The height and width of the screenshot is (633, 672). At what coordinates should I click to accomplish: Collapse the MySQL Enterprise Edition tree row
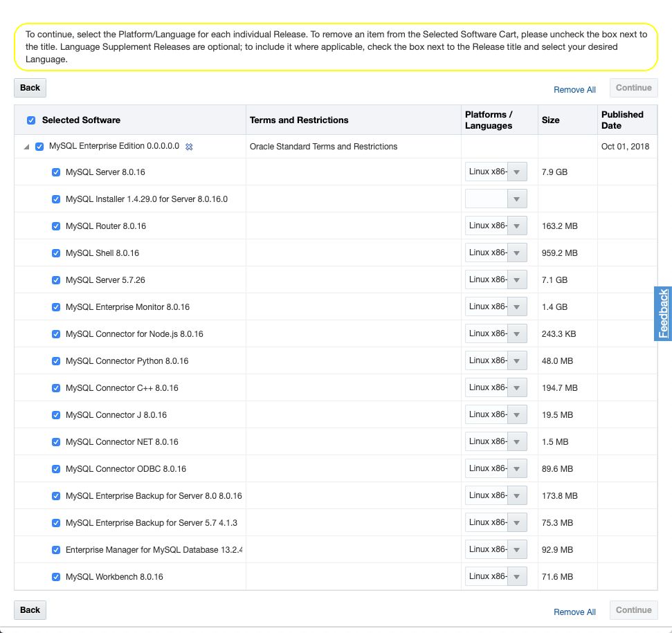(26, 147)
